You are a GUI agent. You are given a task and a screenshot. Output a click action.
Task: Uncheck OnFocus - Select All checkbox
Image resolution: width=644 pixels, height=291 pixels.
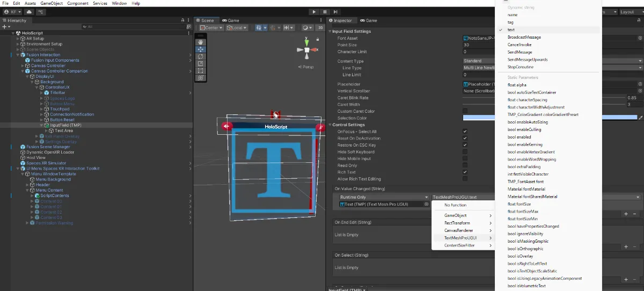tap(465, 132)
